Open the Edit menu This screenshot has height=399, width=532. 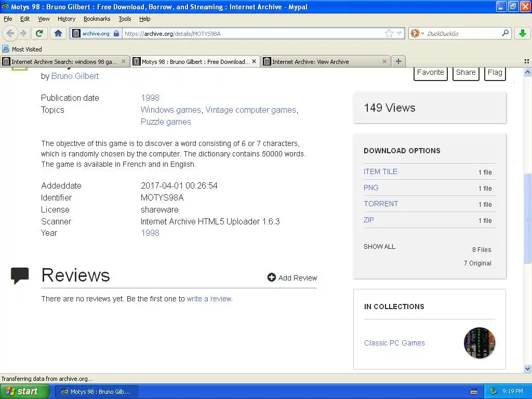[25, 19]
